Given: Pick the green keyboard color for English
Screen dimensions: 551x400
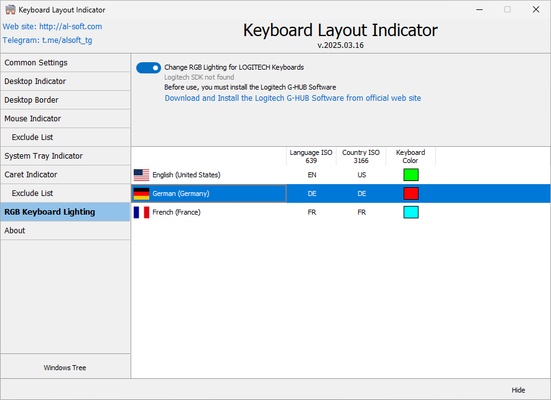Looking at the screenshot, I should pos(411,175).
